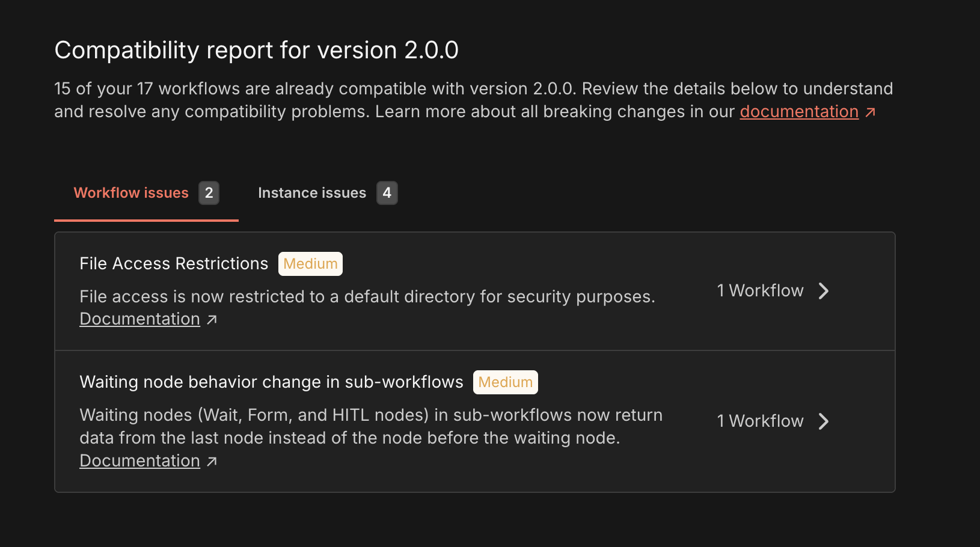Click the external-link icon beside Waiting node Documentation
The height and width of the screenshot is (547, 980).
(x=212, y=460)
